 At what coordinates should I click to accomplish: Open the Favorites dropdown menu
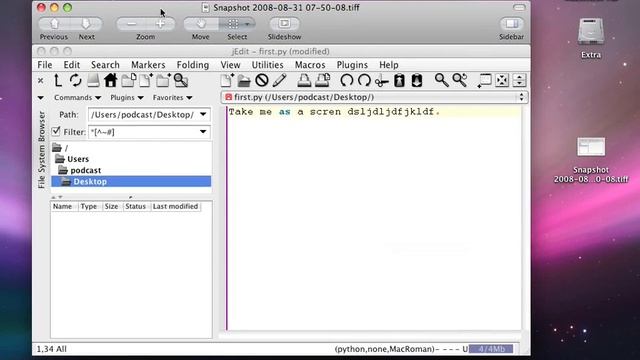click(172, 98)
